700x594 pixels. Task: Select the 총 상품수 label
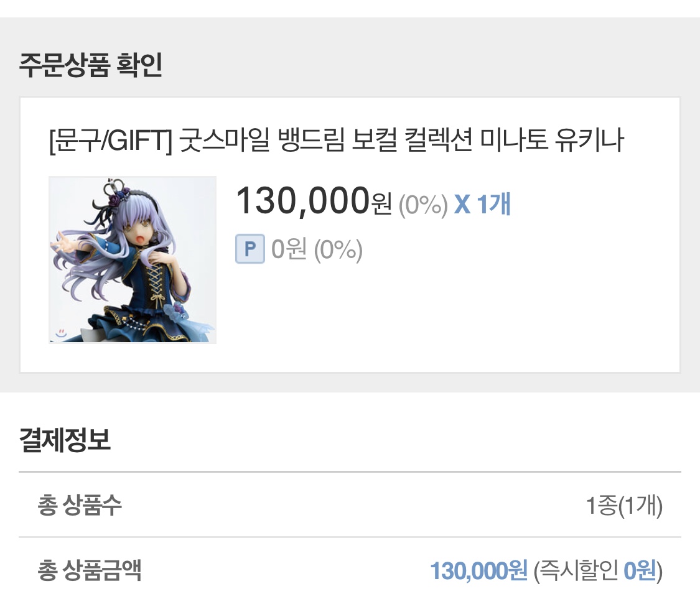click(80, 506)
